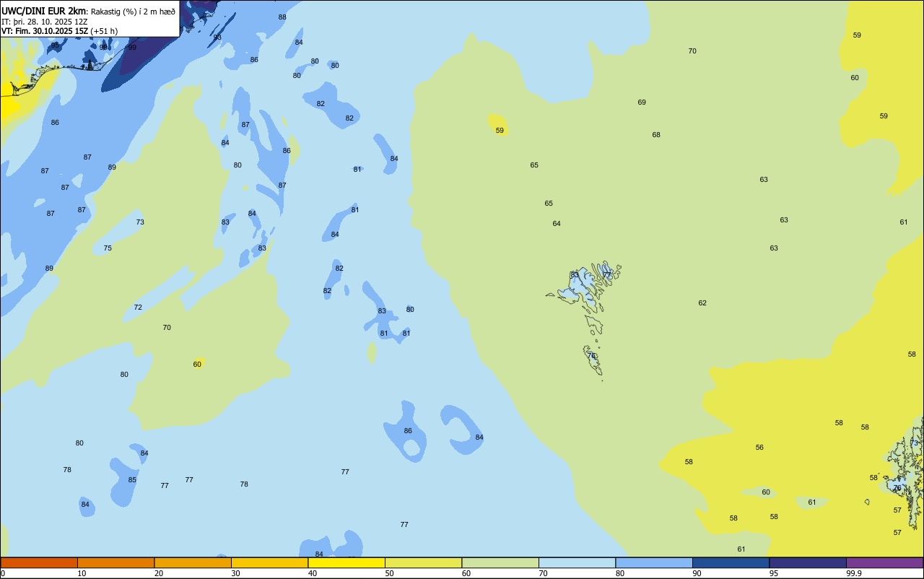Pick the 20–30 legend color band
The width and height of the screenshot is (924, 579).
click(x=193, y=562)
